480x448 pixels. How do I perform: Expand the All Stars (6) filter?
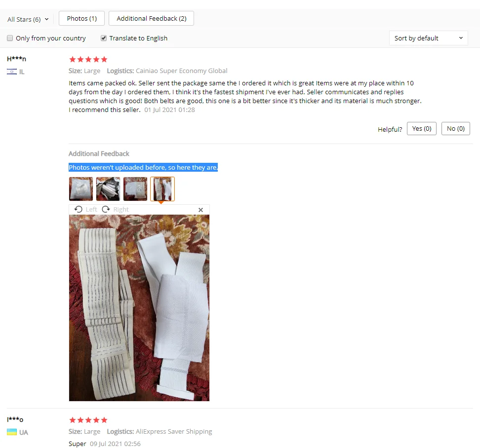click(x=28, y=19)
